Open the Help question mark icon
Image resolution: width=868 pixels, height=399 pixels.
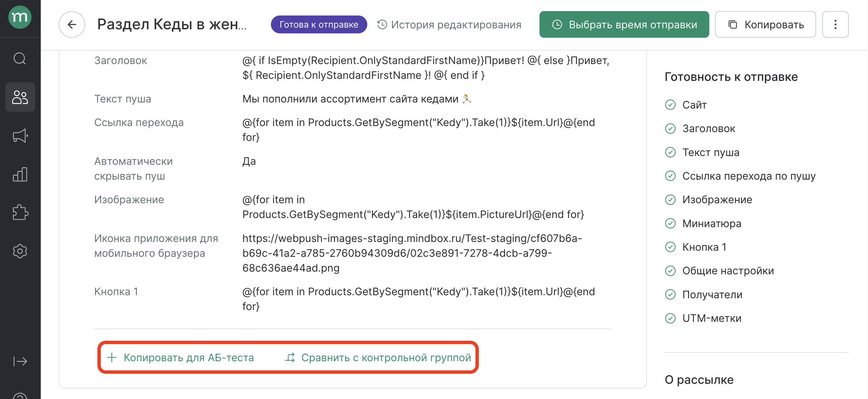(x=20, y=396)
